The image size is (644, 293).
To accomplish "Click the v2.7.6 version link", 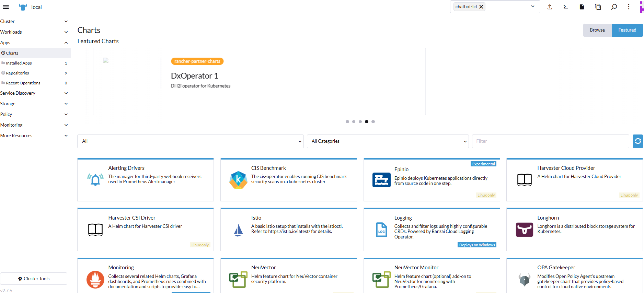I will (x=6, y=290).
